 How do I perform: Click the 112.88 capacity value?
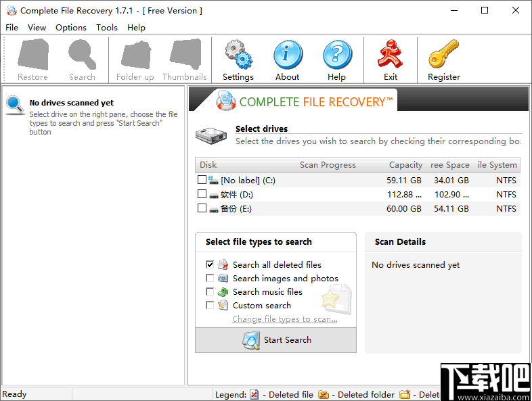(x=404, y=195)
